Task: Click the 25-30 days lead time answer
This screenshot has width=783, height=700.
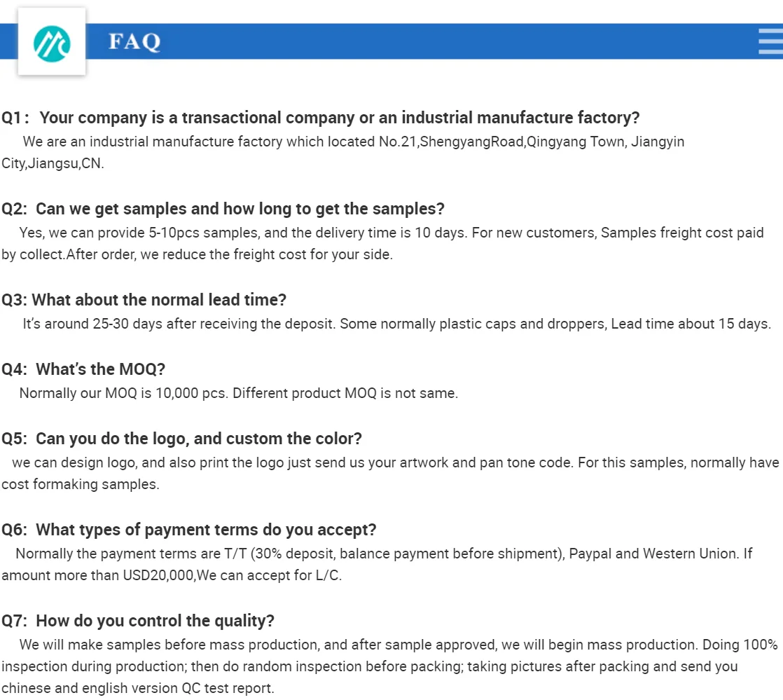Action: tap(396, 324)
